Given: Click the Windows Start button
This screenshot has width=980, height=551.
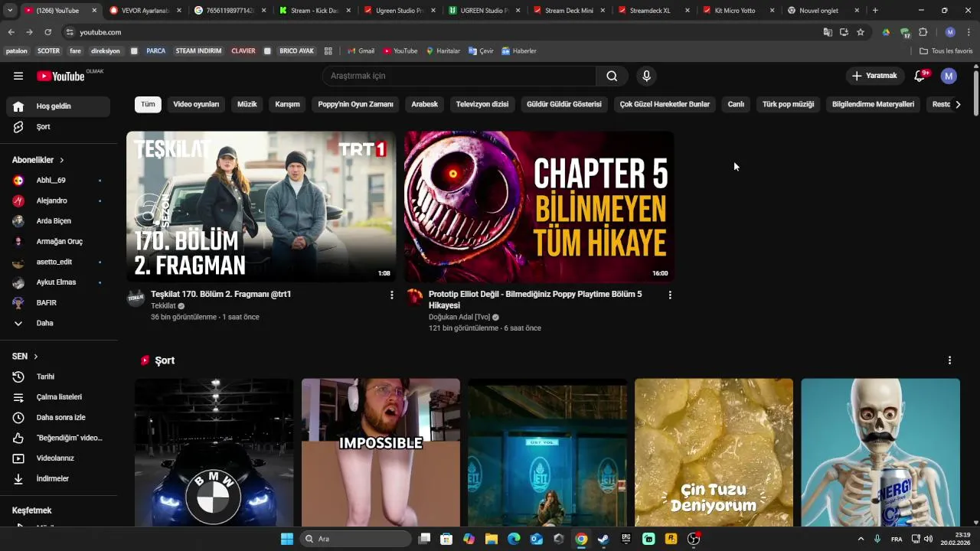Looking at the screenshot, I should [x=287, y=539].
